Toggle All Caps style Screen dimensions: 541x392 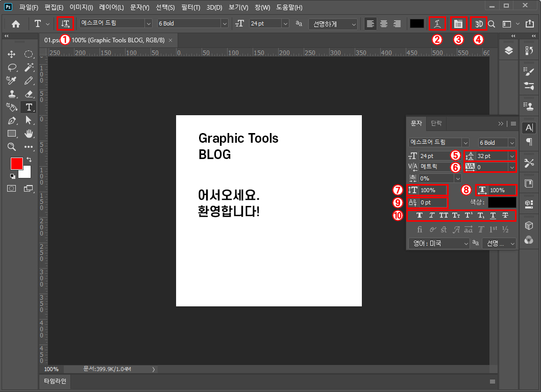444,215
